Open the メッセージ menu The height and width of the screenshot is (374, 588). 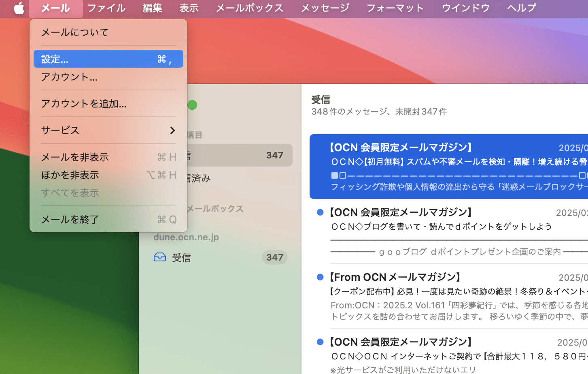click(325, 8)
